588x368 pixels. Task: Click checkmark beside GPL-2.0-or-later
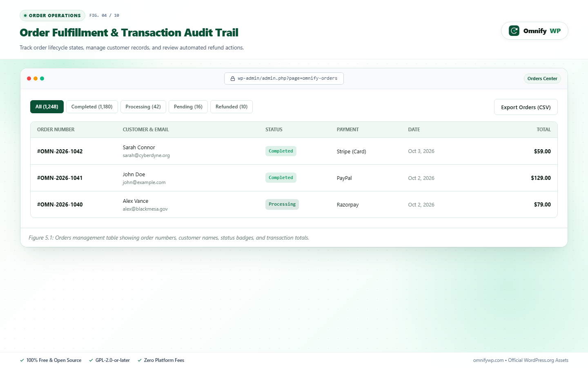pyautogui.click(x=91, y=360)
